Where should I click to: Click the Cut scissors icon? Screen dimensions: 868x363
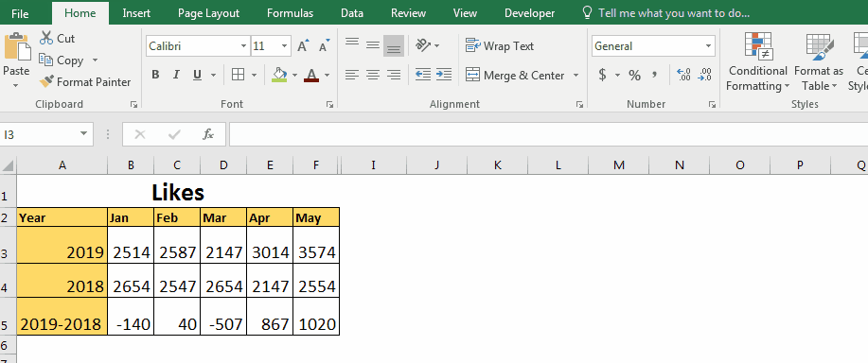tap(46, 38)
